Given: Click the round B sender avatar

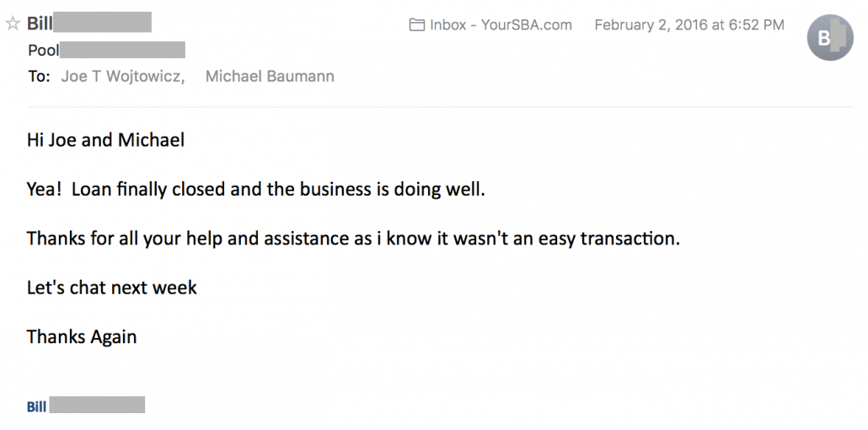Looking at the screenshot, I should [829, 38].
